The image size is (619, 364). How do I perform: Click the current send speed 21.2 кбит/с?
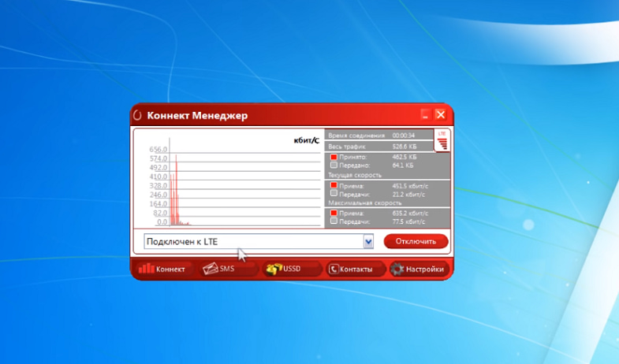click(408, 194)
